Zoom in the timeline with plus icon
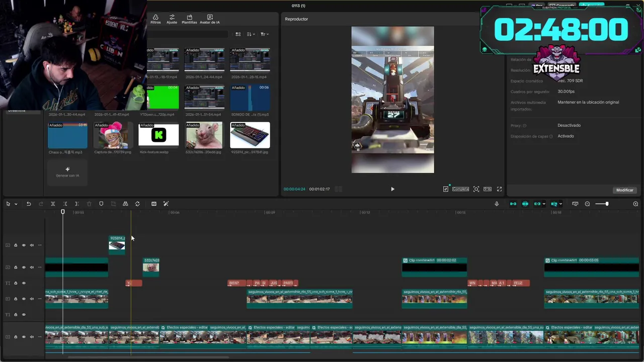This screenshot has width=644, height=362. pos(635,204)
